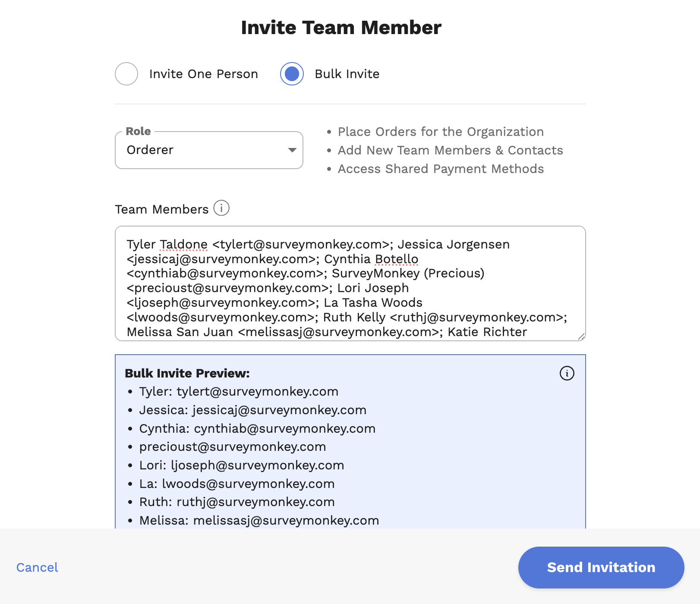The image size is (700, 604).
Task: Open the Bulk Invite Preview info icon
Action: (x=567, y=374)
